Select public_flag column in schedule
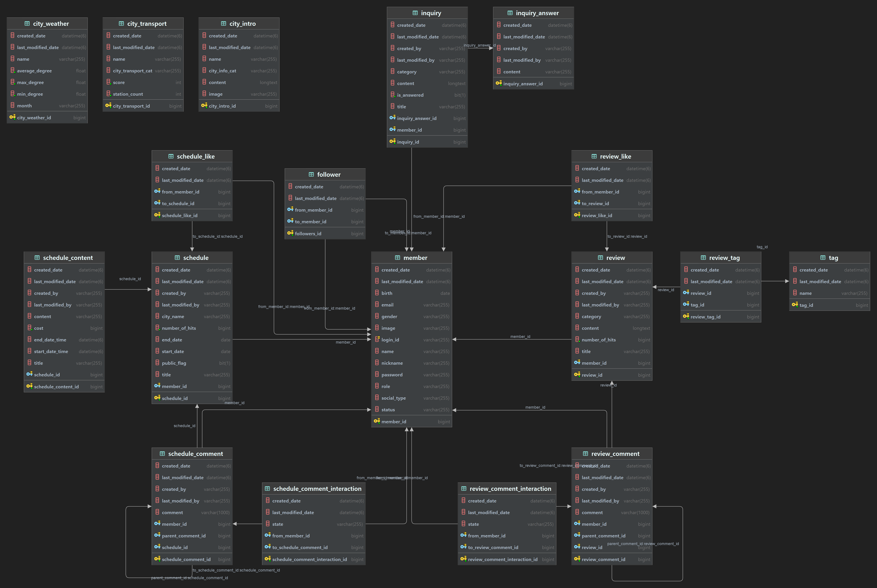Image resolution: width=877 pixels, height=588 pixels. [x=192, y=363]
